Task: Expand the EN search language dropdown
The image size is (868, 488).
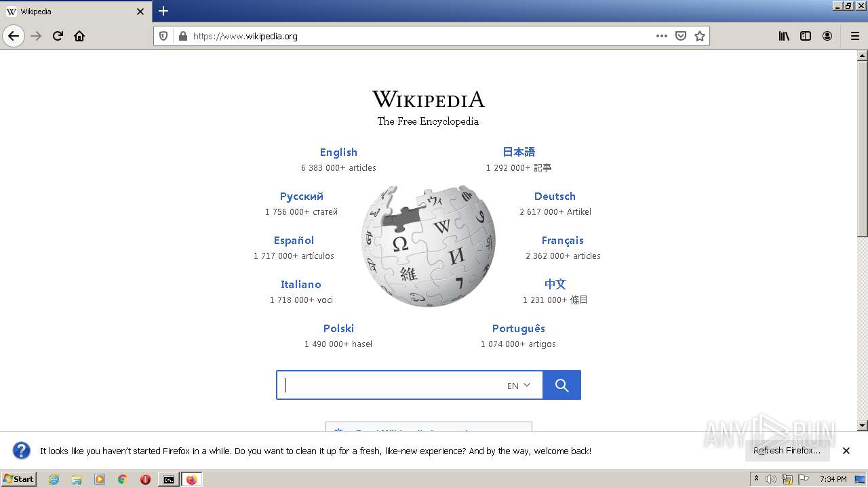Action: (519, 386)
